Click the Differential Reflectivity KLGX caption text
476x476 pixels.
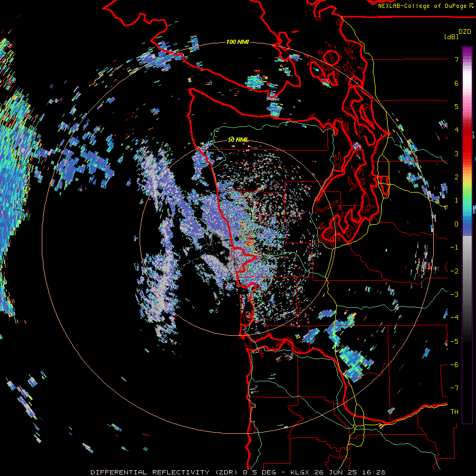pos(238,472)
